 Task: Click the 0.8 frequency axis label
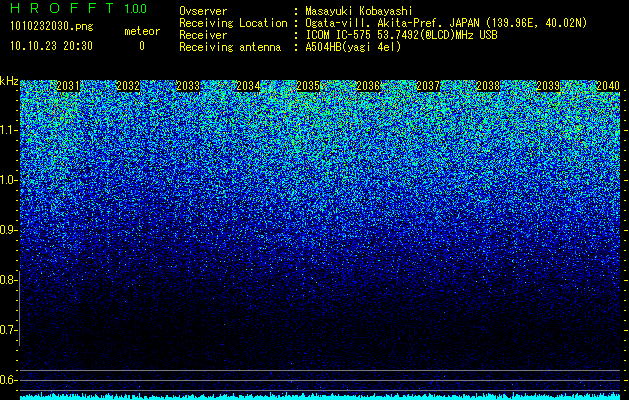click(x=8, y=280)
